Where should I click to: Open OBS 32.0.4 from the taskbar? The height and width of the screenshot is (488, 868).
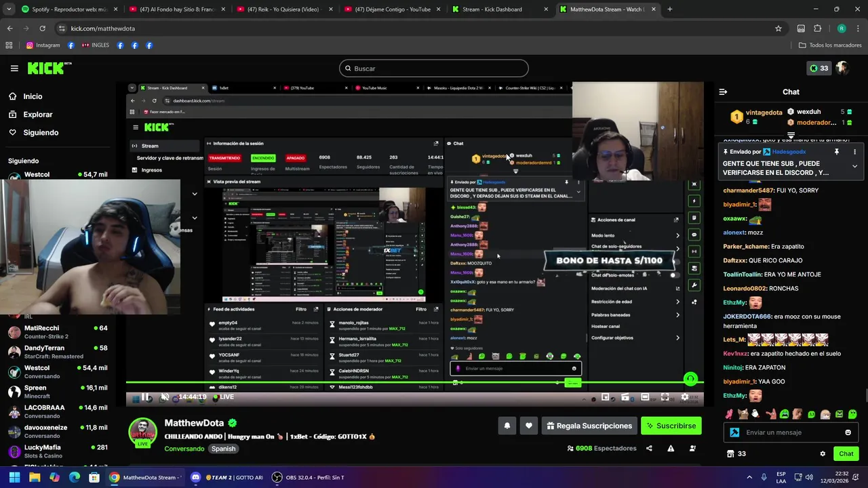click(309, 477)
